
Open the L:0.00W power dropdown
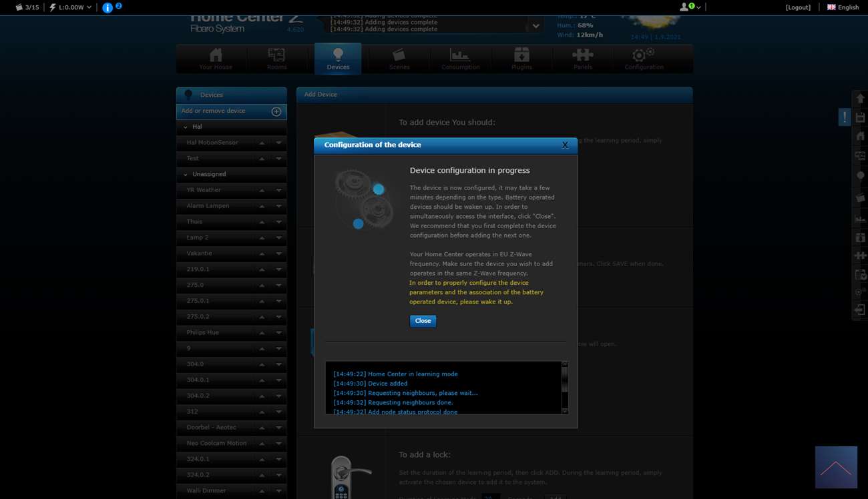point(71,7)
